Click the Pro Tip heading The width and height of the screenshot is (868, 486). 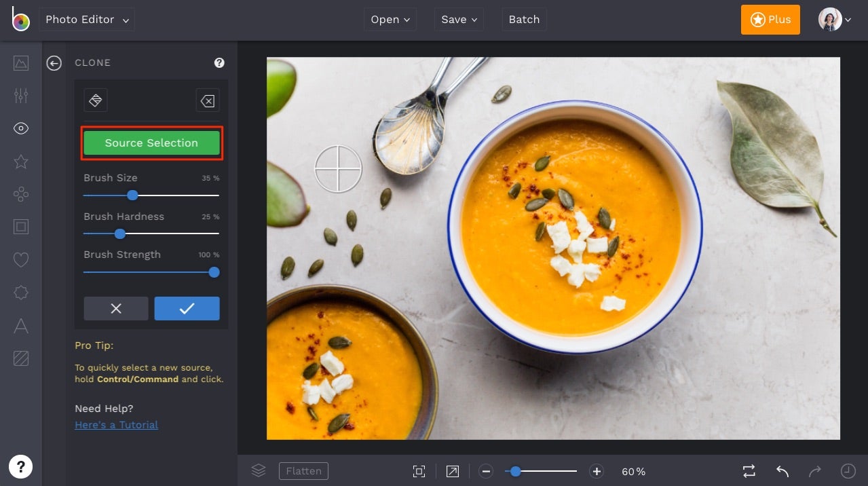point(94,346)
